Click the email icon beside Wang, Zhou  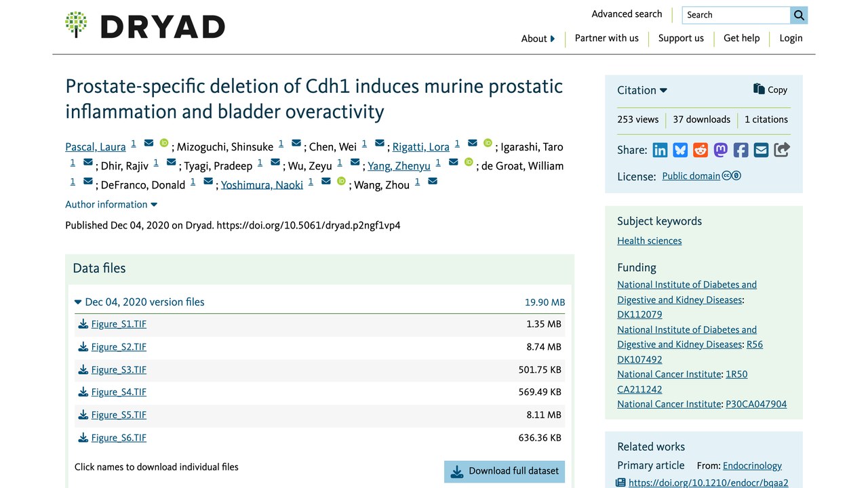[x=433, y=182]
